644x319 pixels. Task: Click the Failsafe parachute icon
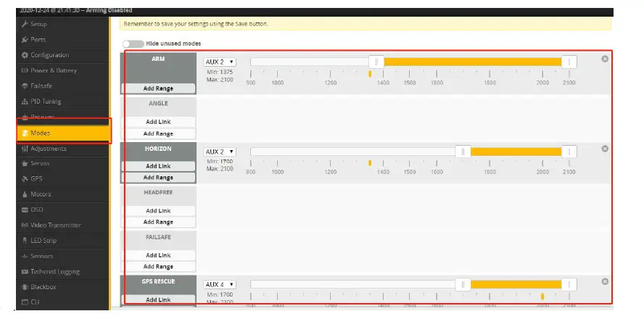tap(25, 86)
